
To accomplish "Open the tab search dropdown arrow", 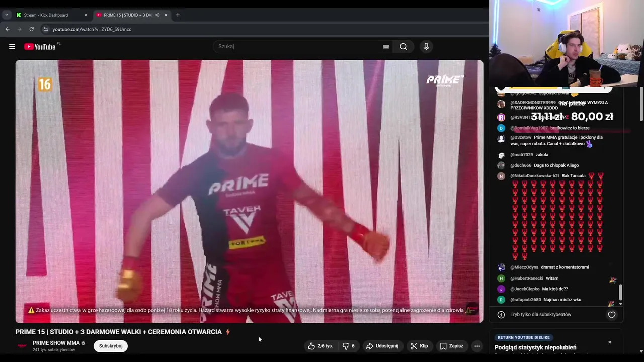I will click(7, 15).
